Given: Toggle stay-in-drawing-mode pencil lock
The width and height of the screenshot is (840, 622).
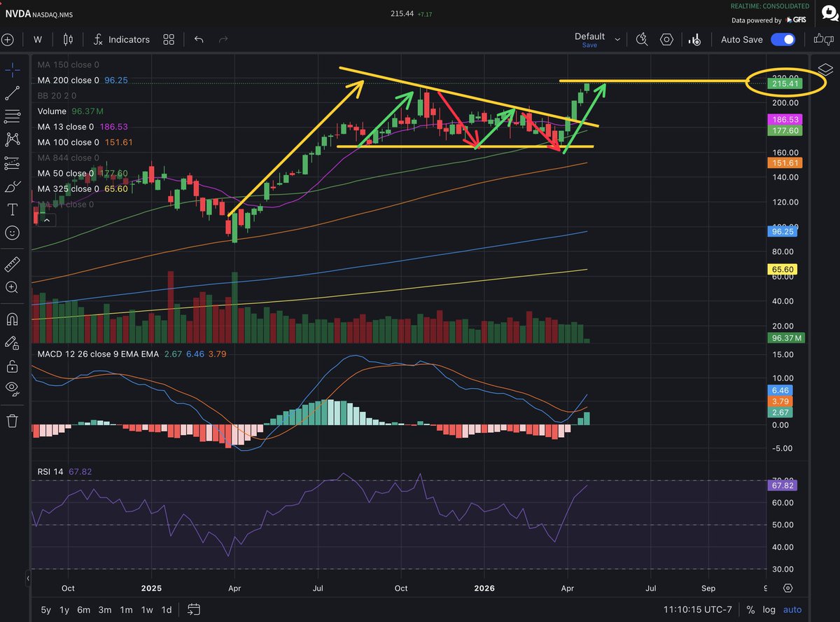Looking at the screenshot, I should tap(12, 343).
